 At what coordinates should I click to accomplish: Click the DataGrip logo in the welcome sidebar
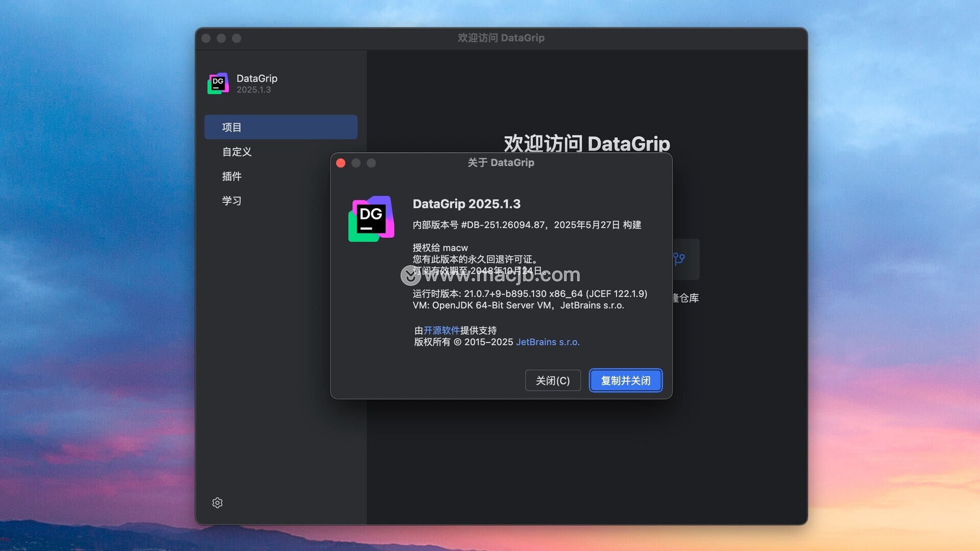click(218, 84)
